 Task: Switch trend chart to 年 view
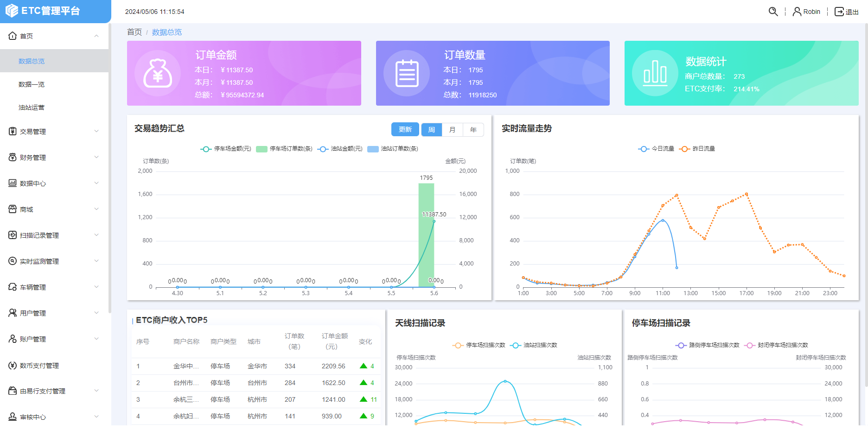click(473, 130)
